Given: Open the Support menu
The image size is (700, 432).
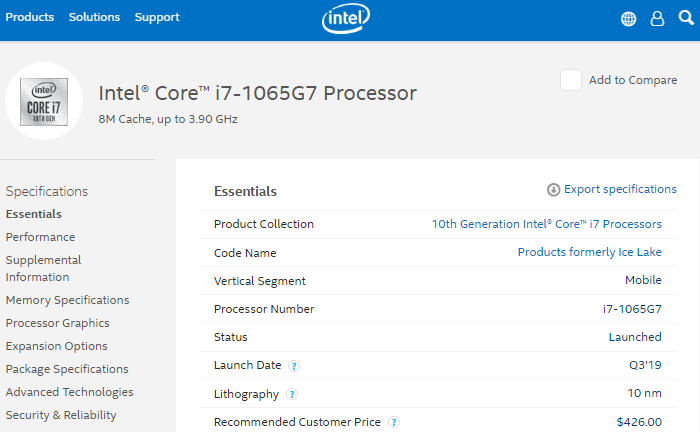Looking at the screenshot, I should click(157, 17).
